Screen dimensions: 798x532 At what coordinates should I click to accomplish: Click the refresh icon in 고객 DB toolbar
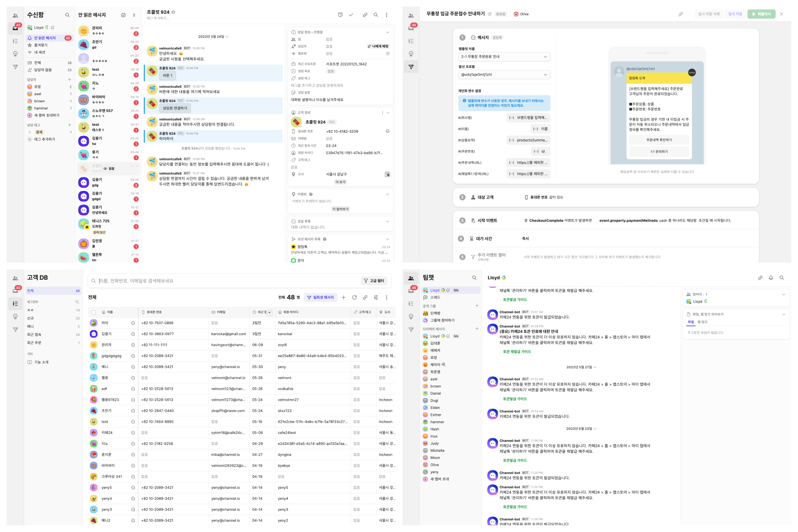[354, 298]
